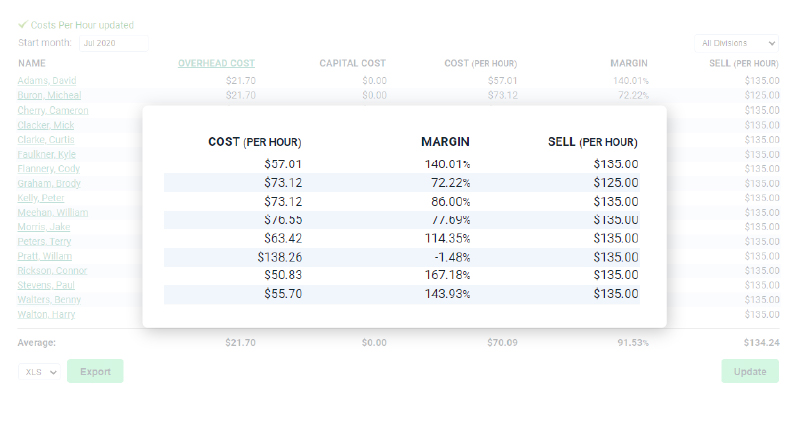Select the 114.35% margin value
The image size is (800, 434).
tap(447, 238)
